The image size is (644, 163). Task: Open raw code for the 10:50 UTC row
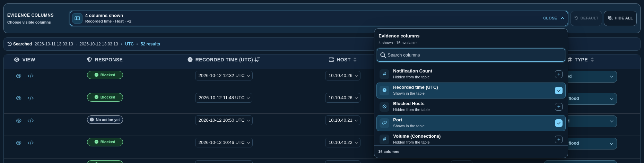coord(31,121)
